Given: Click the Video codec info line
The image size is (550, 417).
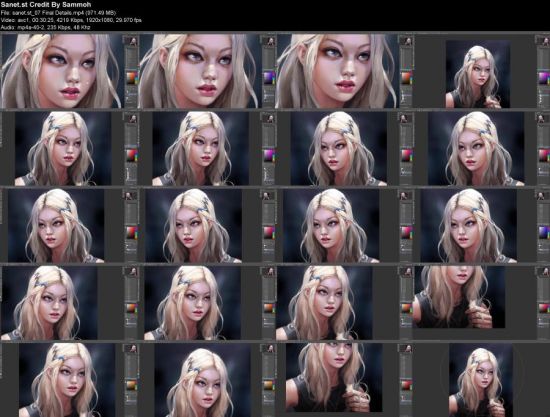Looking at the screenshot, I should (71, 20).
